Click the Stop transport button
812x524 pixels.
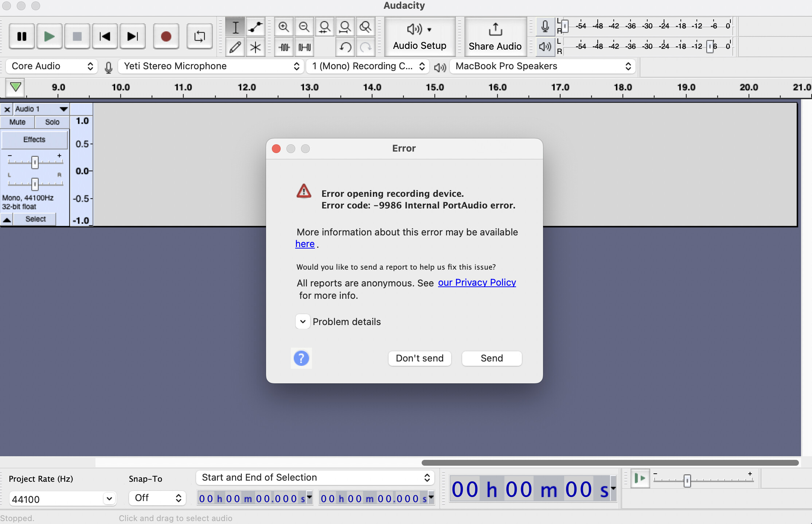(x=77, y=36)
